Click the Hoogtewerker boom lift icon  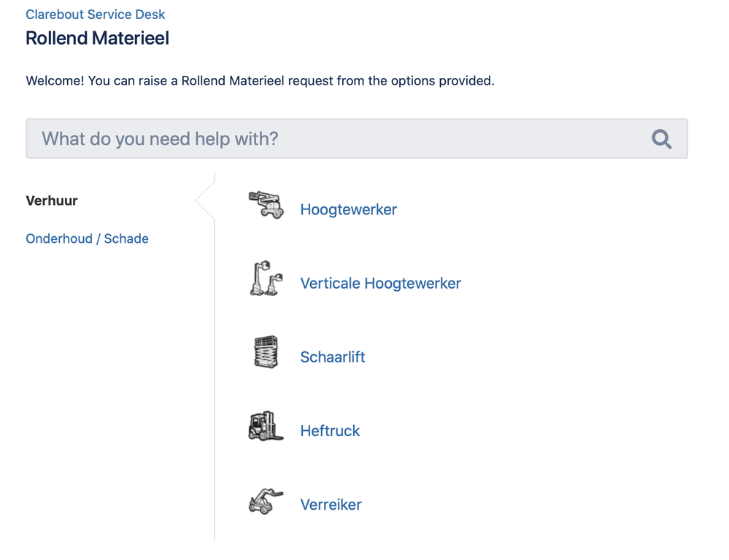tap(266, 204)
